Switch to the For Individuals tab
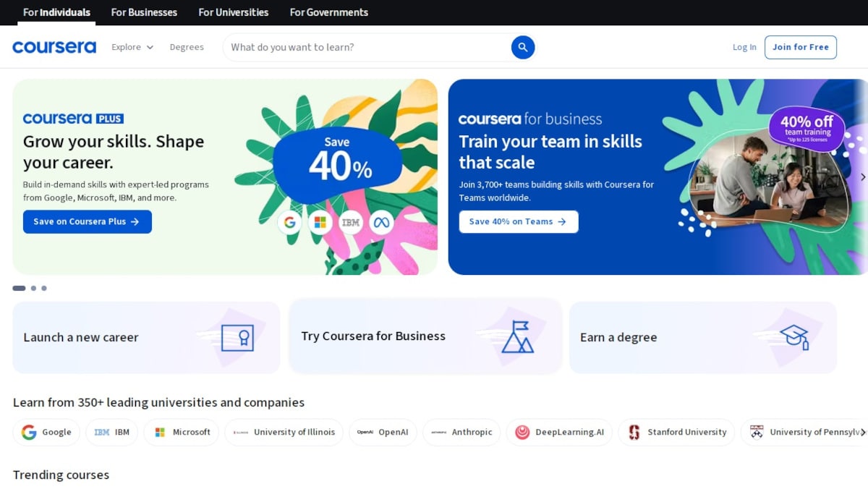868x489 pixels. [56, 12]
